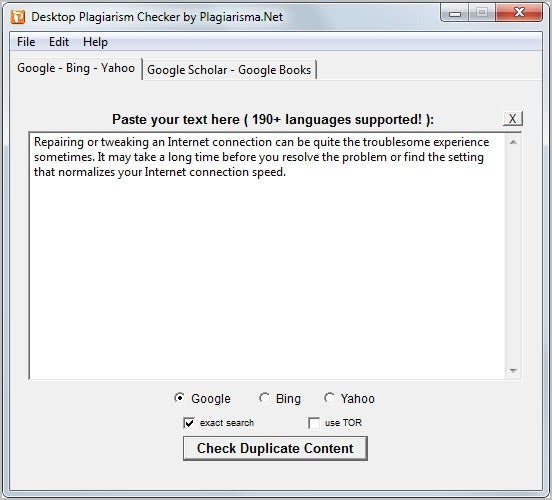Viewport: 552px width, 500px height.
Task: Choose Yahoo as the search engine
Action: pos(329,398)
